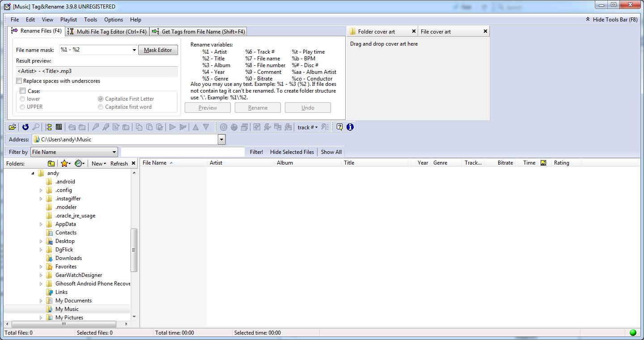The width and height of the screenshot is (644, 340).
Task: Click Refresh in the Folders panel
Action: (x=119, y=163)
